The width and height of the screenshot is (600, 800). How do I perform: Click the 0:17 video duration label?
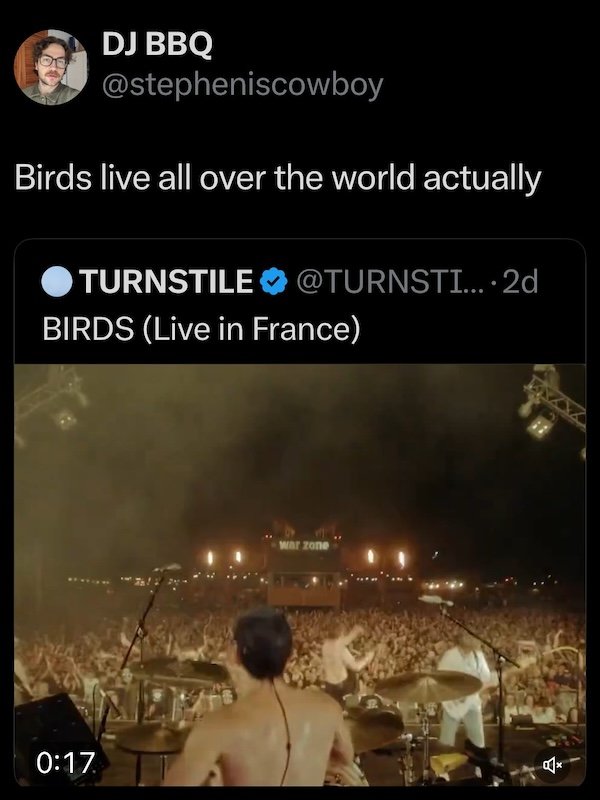point(67,765)
